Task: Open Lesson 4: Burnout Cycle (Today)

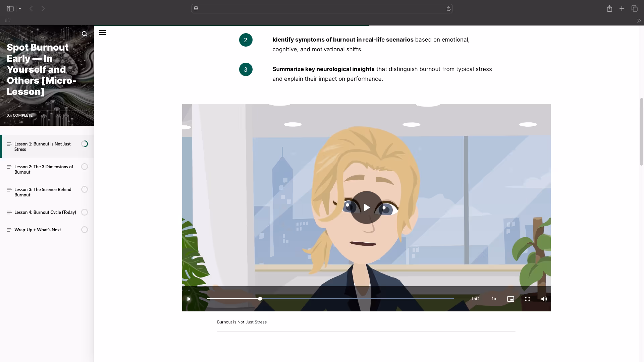Action: (x=45, y=212)
